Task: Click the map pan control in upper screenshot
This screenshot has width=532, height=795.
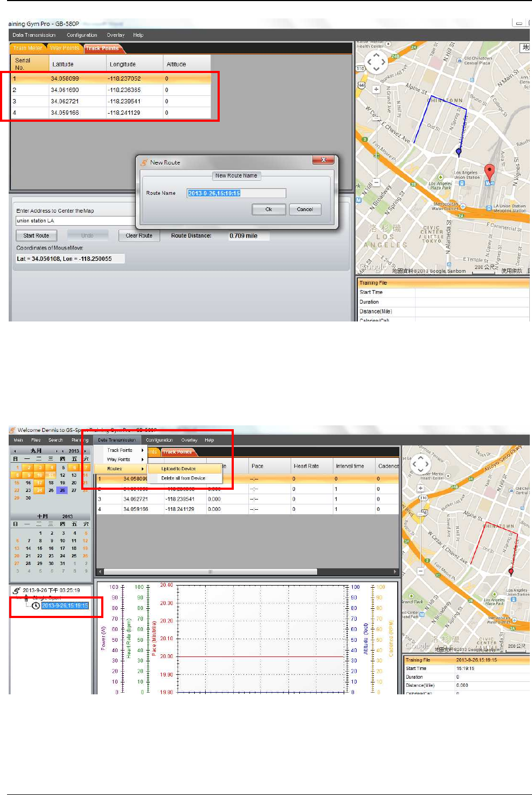Action: point(376,63)
